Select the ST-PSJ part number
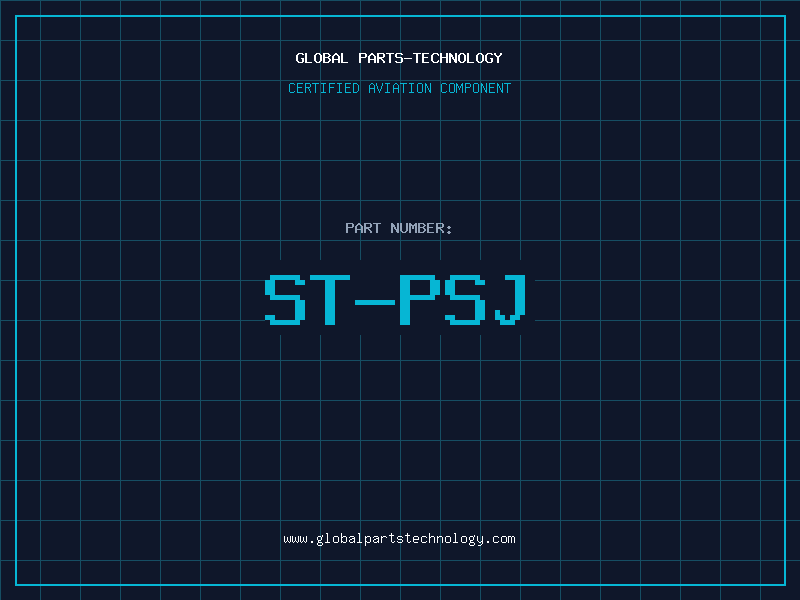 coord(395,299)
